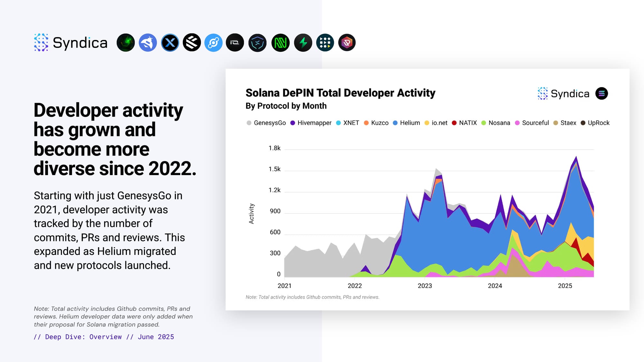Viewport: 644px width, 362px height.
Task: Click the Hivemapper purple legend dot
Action: tap(293, 123)
